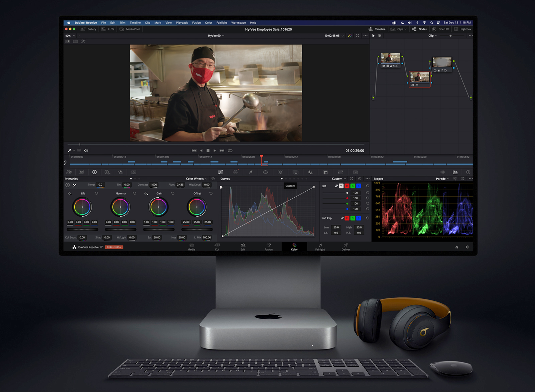The height and width of the screenshot is (392, 535).
Task: Select the arrow pointer tool in node editor
Action: pos(373,35)
